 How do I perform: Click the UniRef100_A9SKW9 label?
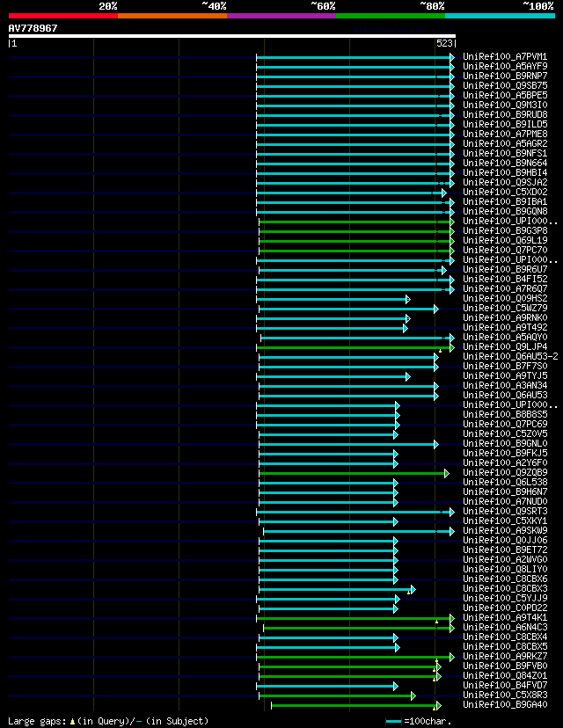click(505, 530)
